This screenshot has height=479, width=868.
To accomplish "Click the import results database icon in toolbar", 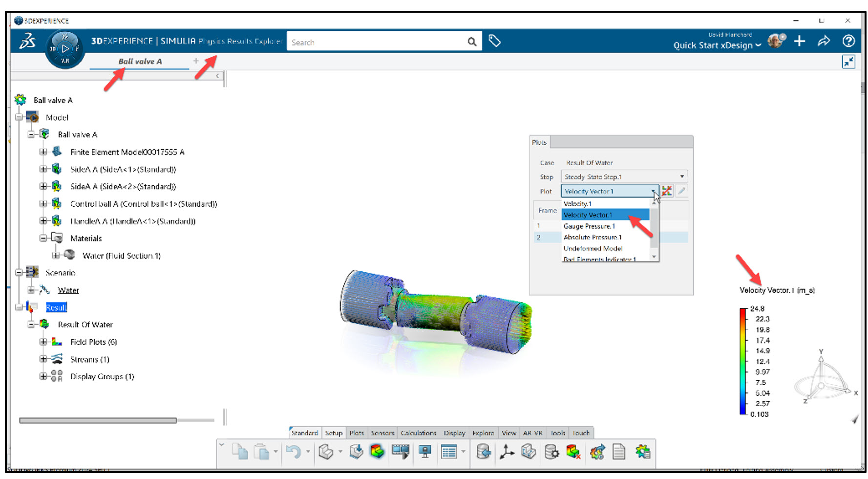I will (483, 452).
